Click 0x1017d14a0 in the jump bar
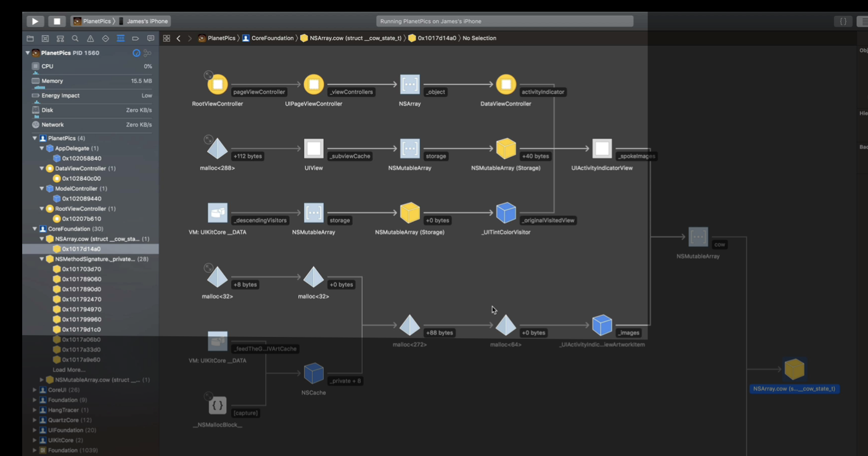 pyautogui.click(x=432, y=38)
